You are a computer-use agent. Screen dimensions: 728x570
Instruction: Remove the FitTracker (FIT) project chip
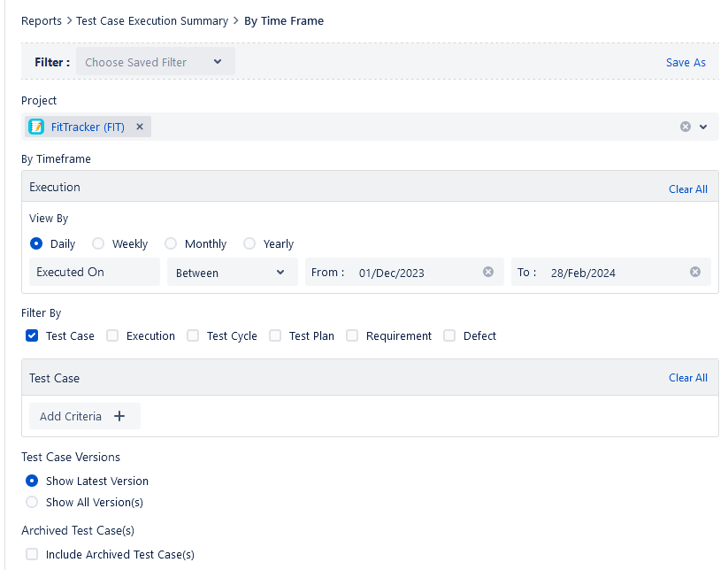tap(140, 126)
